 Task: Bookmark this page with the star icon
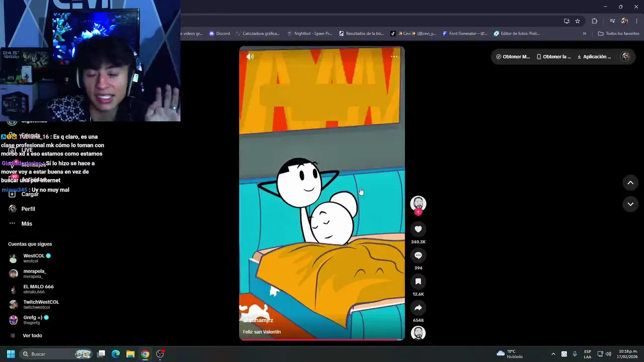(x=578, y=21)
